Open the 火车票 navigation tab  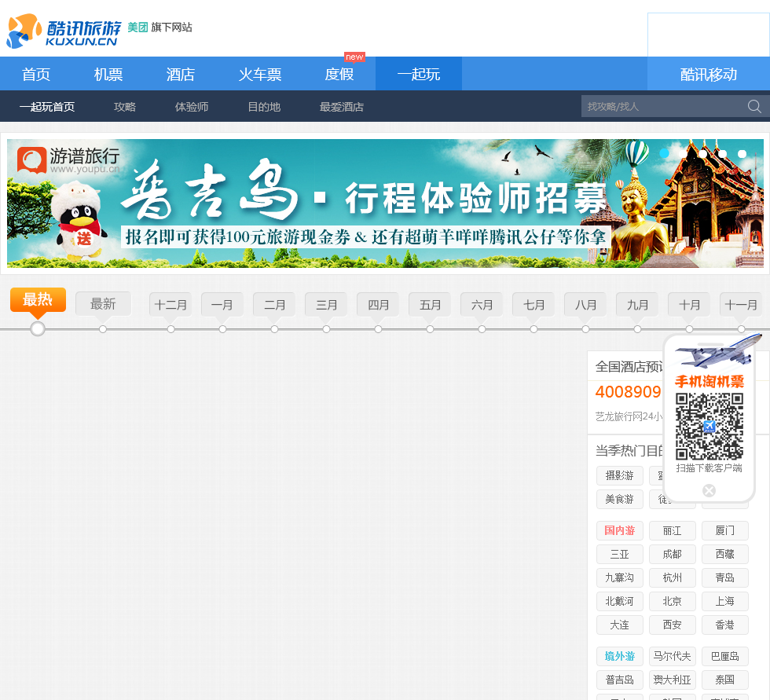[x=260, y=74]
